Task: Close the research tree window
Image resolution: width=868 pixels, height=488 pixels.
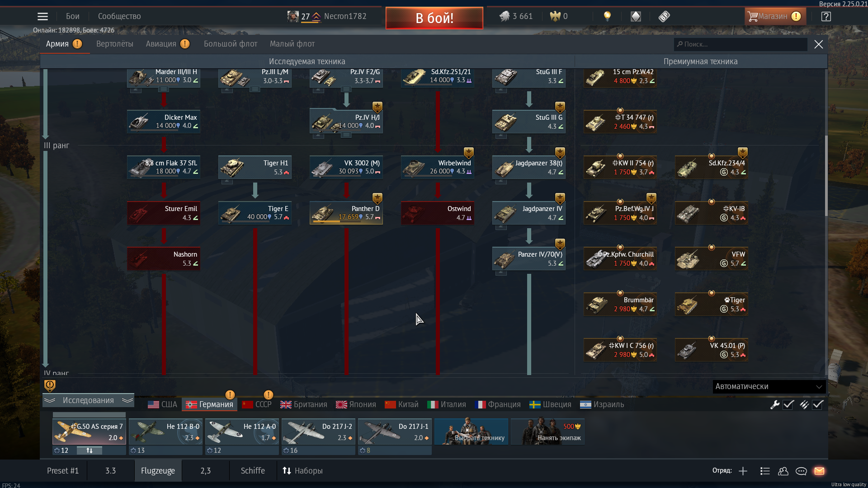Action: 819,44
